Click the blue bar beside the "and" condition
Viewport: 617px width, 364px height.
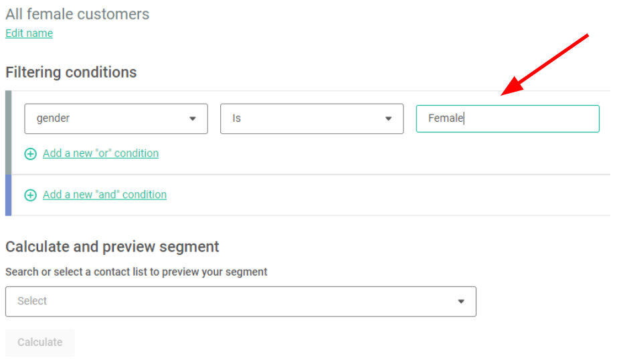tap(8, 195)
